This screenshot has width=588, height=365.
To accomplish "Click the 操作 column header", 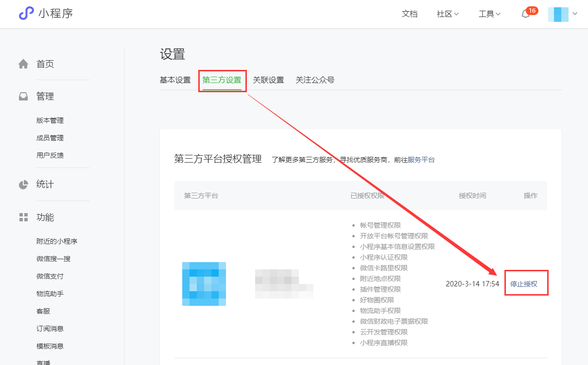I will coord(531,196).
